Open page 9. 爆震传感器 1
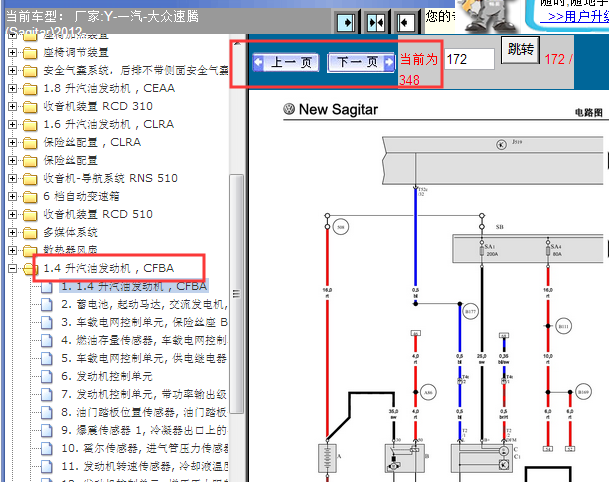Image resolution: width=609 pixels, height=482 pixels. tap(144, 430)
